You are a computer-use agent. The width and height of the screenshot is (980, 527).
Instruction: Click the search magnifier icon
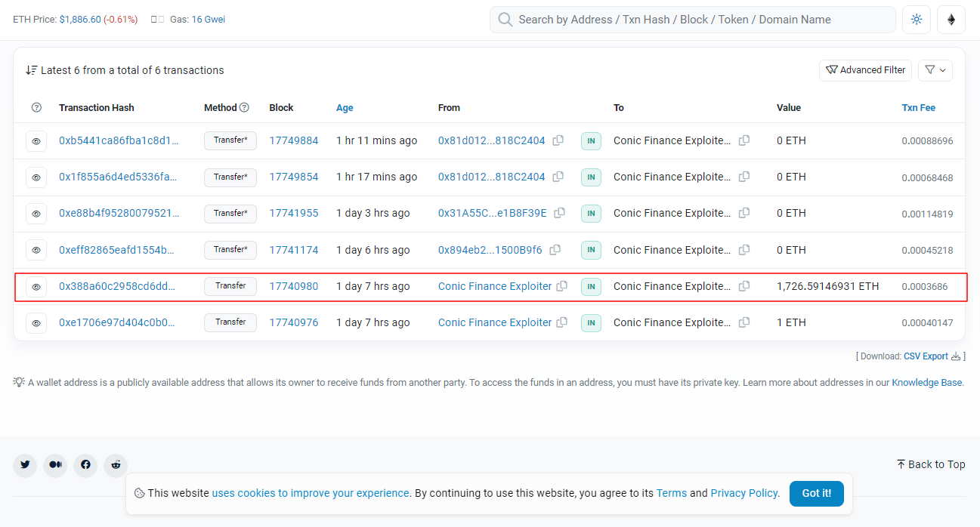[505, 20]
